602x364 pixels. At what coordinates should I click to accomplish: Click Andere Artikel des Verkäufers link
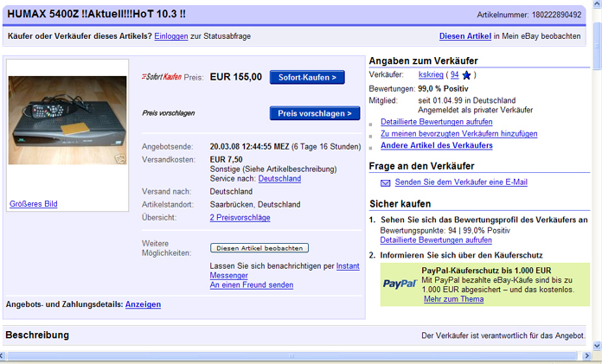pos(436,146)
